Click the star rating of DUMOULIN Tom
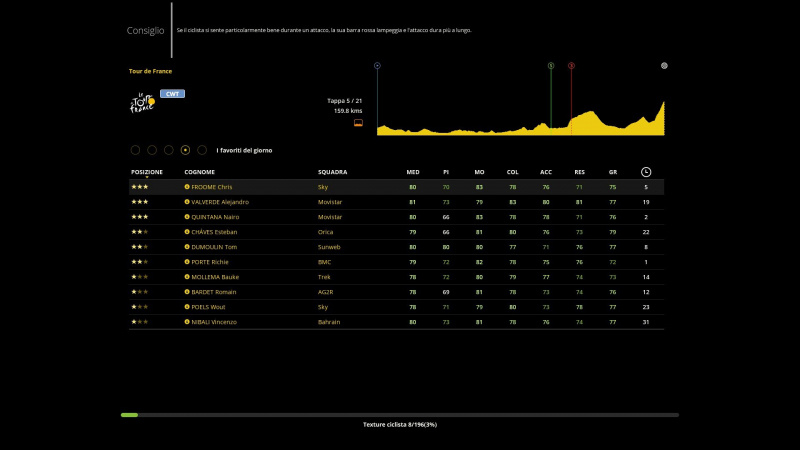Viewport: 800px width, 450px height. coord(140,247)
